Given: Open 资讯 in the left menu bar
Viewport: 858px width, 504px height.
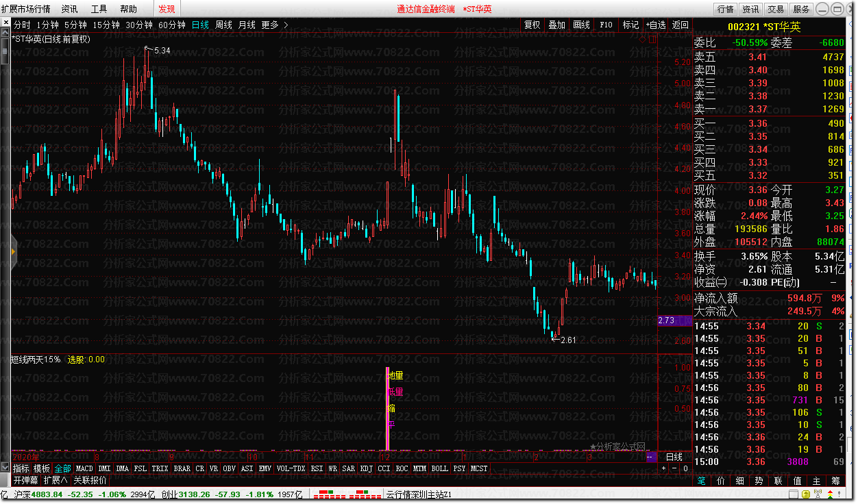Looking at the screenshot, I should pyautogui.click(x=69, y=9).
